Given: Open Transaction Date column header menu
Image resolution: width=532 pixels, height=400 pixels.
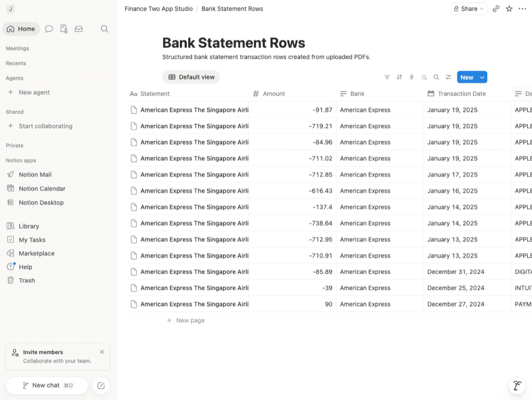Looking at the screenshot, I should (467, 94).
